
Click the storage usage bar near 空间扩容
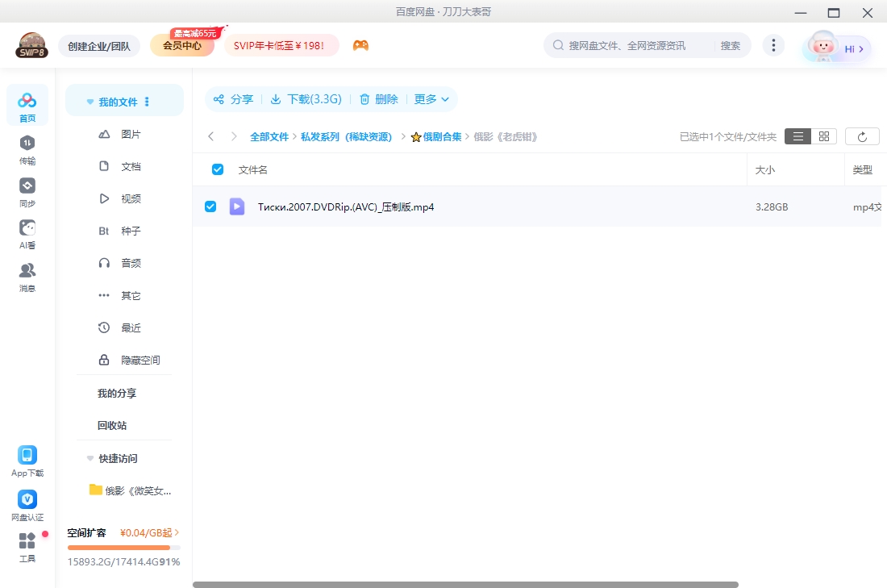click(123, 547)
